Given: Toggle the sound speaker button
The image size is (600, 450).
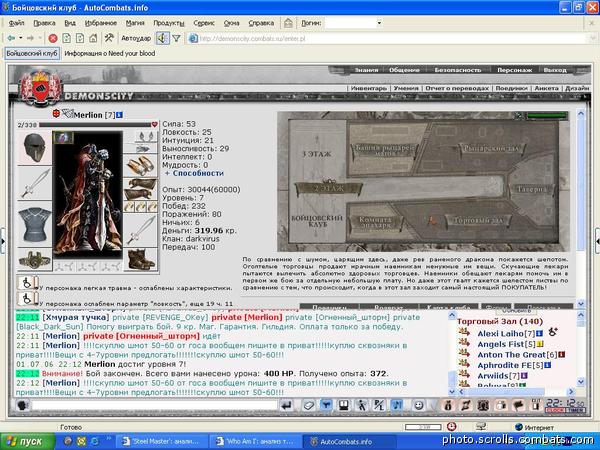Looking at the screenshot, I should pyautogui.click(x=163, y=38).
